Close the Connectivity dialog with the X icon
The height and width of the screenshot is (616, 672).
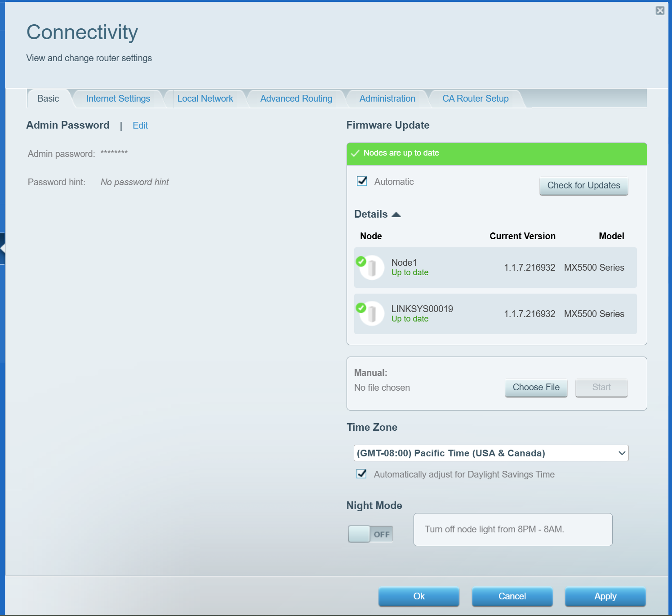point(660,11)
